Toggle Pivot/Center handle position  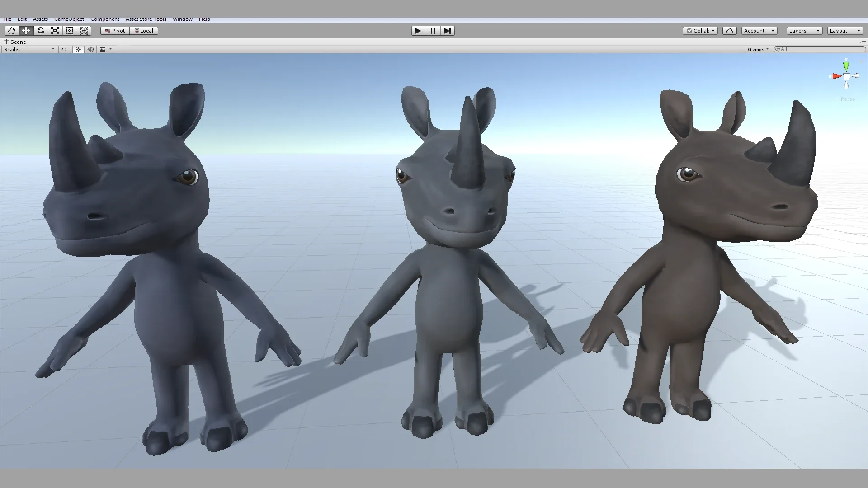(x=115, y=31)
